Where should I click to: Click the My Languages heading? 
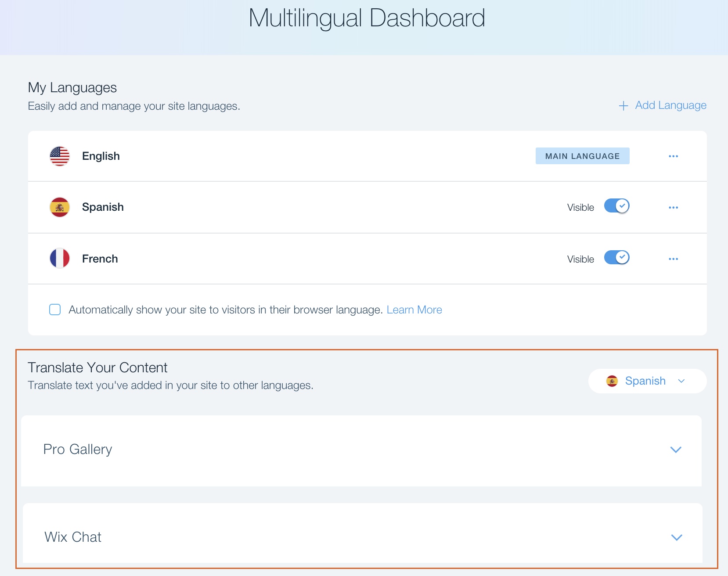click(x=72, y=88)
